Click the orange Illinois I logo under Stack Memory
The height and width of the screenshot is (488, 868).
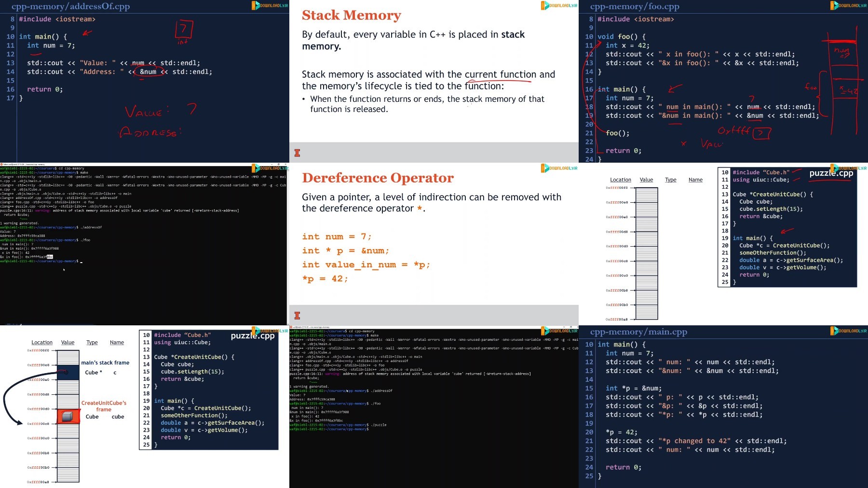[x=297, y=153]
